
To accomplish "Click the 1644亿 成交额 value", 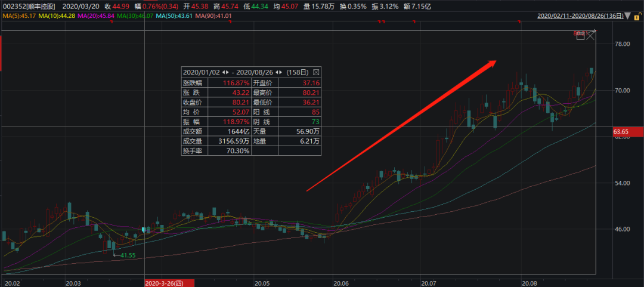I will tap(239, 132).
